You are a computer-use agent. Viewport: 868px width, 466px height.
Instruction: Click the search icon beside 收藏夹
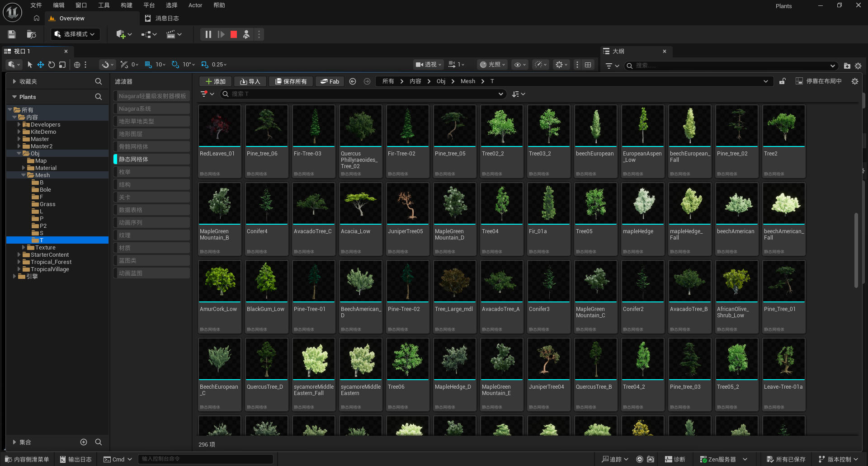99,81
